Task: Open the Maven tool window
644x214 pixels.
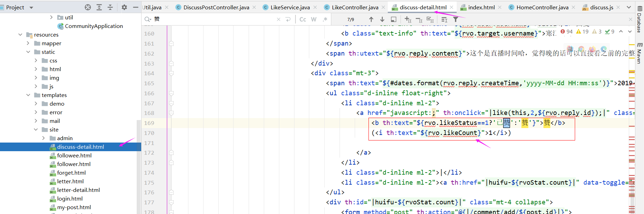Action: [639, 53]
